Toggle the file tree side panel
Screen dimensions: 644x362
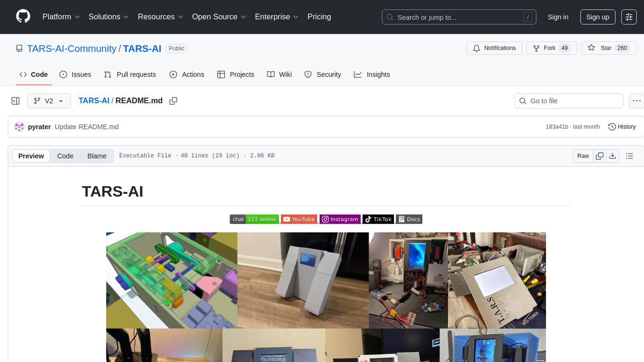(x=16, y=101)
